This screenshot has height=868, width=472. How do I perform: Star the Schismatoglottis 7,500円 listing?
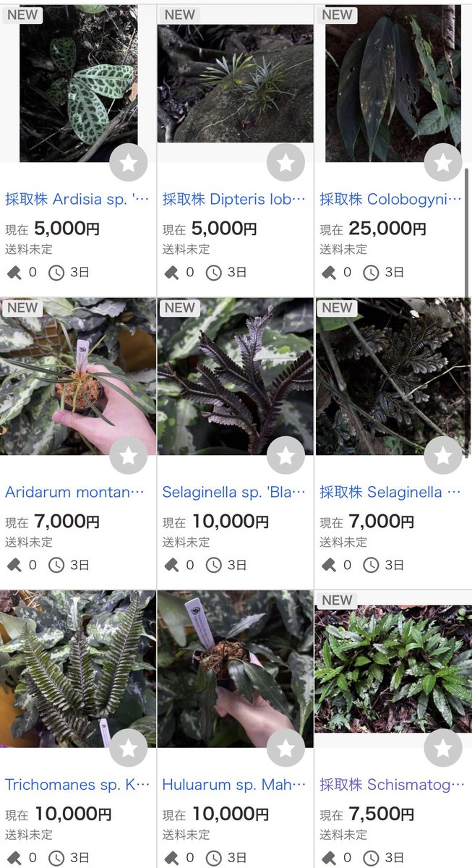[x=443, y=748]
